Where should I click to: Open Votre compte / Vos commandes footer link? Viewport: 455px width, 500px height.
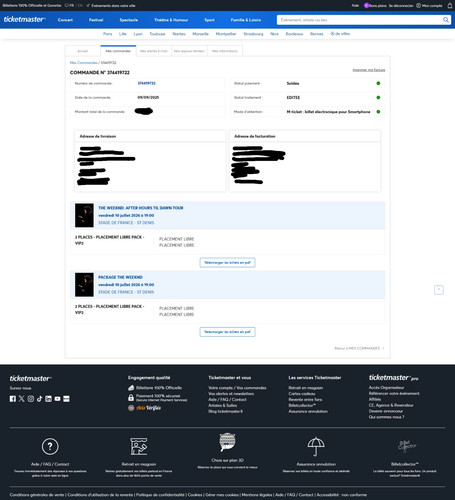coord(237,388)
